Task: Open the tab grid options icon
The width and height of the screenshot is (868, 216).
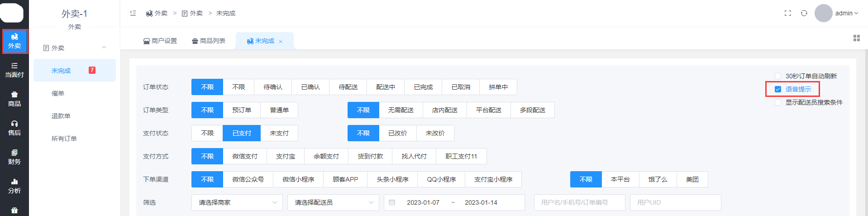Action: click(x=857, y=38)
